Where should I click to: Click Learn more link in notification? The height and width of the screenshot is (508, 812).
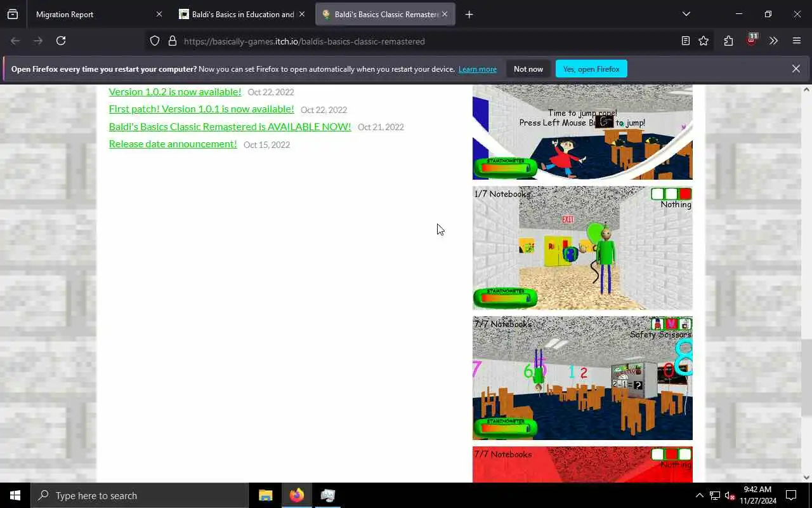pos(478,69)
